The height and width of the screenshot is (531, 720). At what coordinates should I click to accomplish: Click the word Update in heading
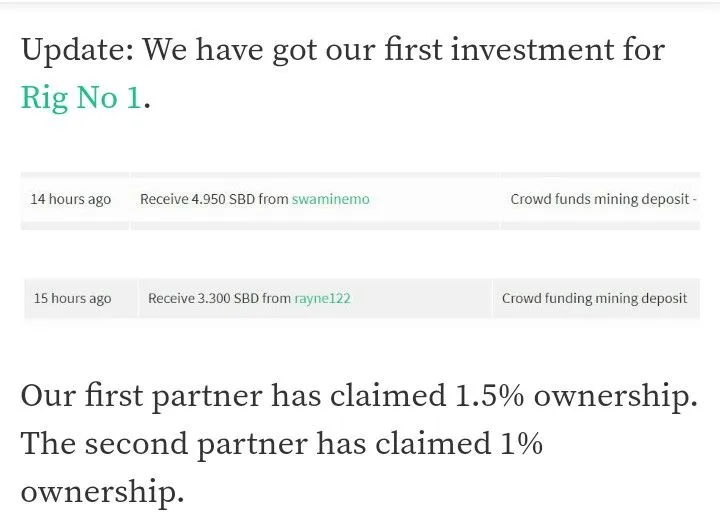pyautogui.click(x=78, y=51)
